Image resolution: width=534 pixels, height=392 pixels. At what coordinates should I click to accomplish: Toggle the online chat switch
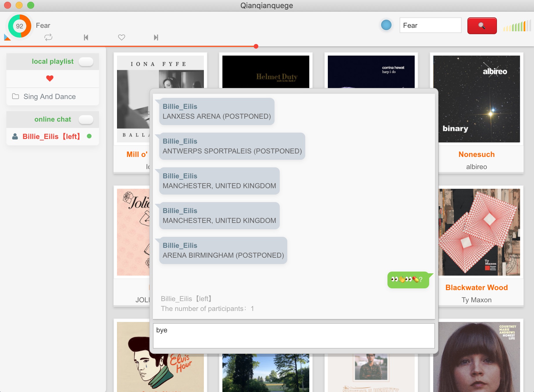coord(86,119)
